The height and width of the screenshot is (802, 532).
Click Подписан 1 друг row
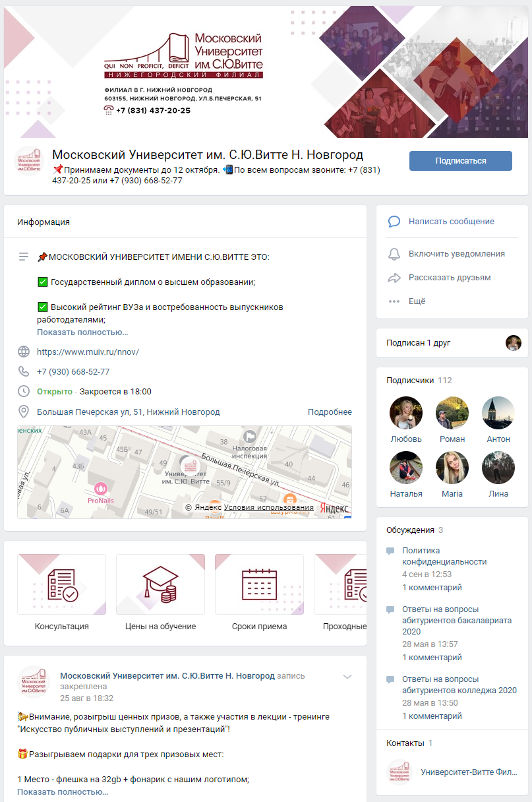click(x=452, y=343)
